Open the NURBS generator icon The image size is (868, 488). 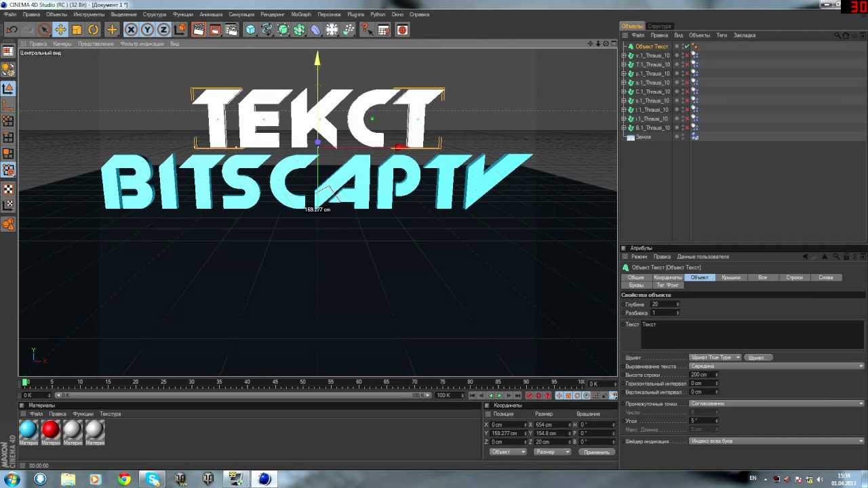(283, 30)
